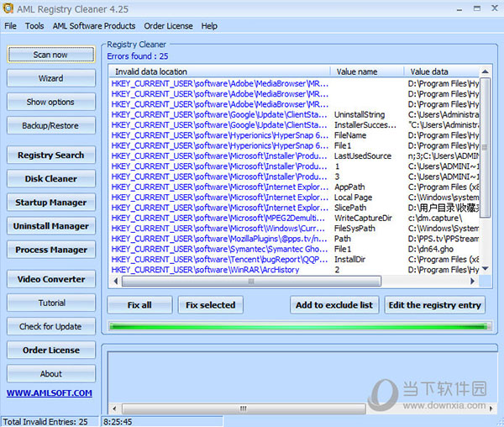Click results list scroll down arrow
Viewport: 504px width, 427px height.
(485, 268)
